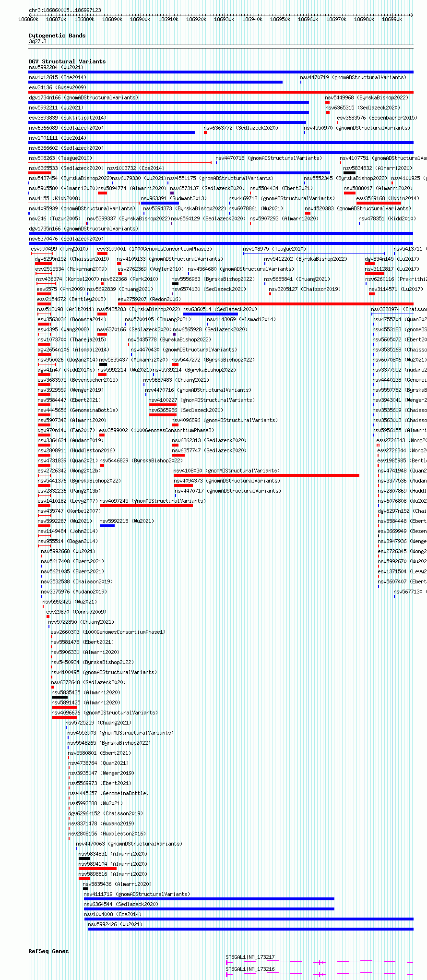Open gene ST6GAL1|NM_173217 transcript
This screenshot has width=427, height=980.
click(250, 957)
